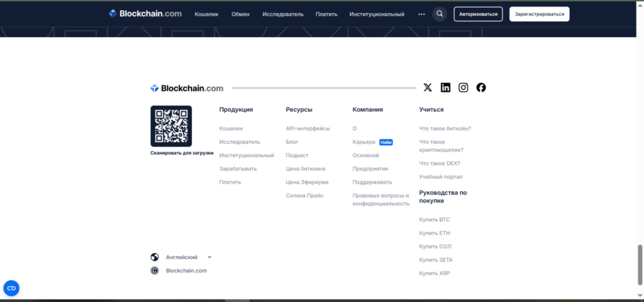Open the Исследователь item in top navigation
Viewport: 644px width, 302px height.
click(x=283, y=14)
